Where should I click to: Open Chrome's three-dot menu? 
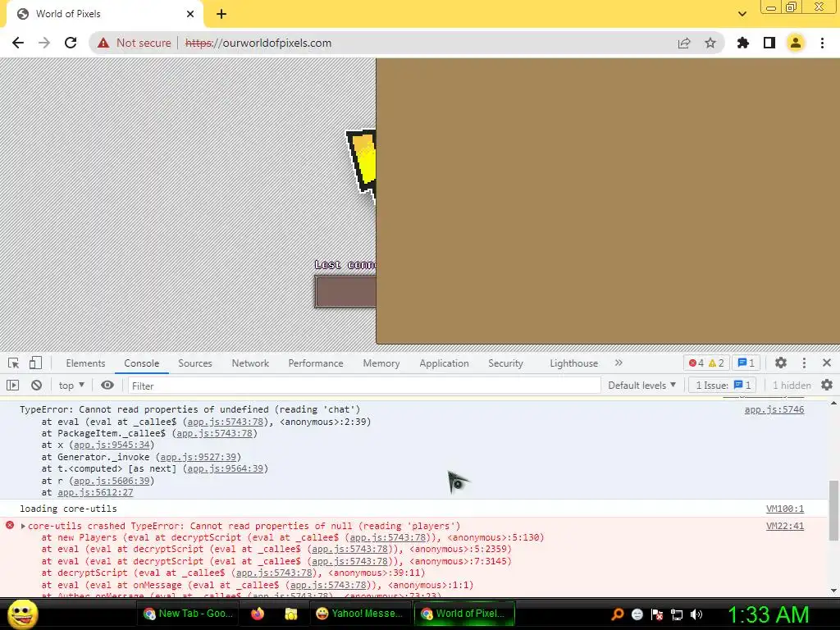point(822,43)
